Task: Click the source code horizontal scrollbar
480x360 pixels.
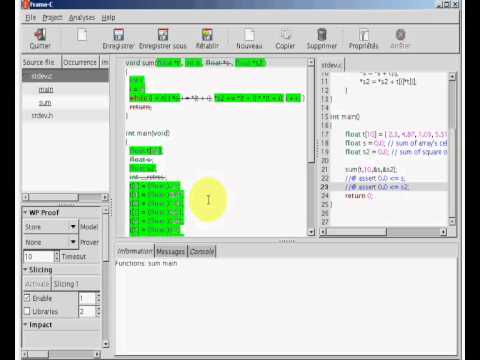Action: coord(383,232)
